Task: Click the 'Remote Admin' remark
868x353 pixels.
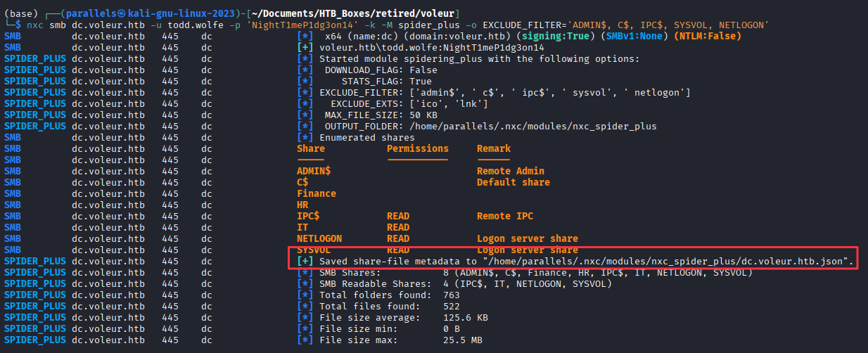Action: (x=511, y=171)
